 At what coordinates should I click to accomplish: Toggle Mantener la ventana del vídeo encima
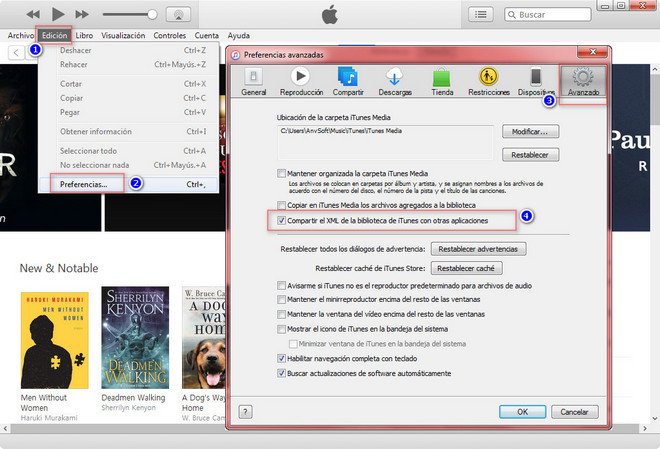281,314
